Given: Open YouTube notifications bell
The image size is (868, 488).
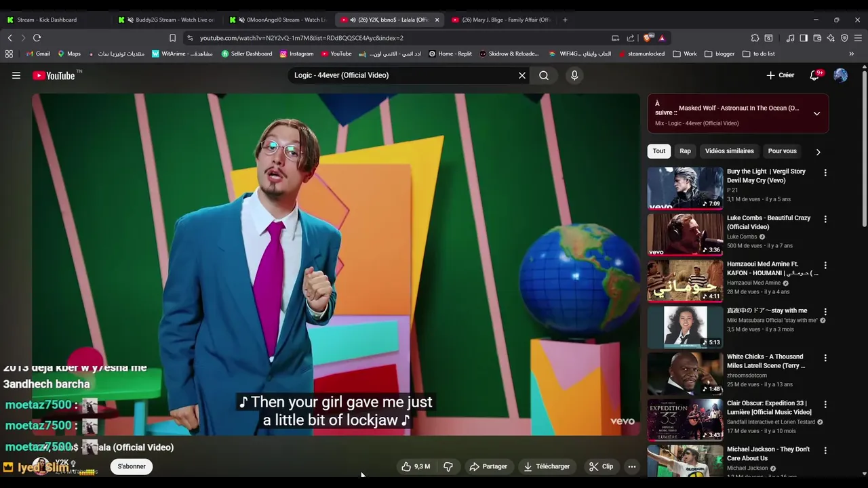Looking at the screenshot, I should click(815, 75).
